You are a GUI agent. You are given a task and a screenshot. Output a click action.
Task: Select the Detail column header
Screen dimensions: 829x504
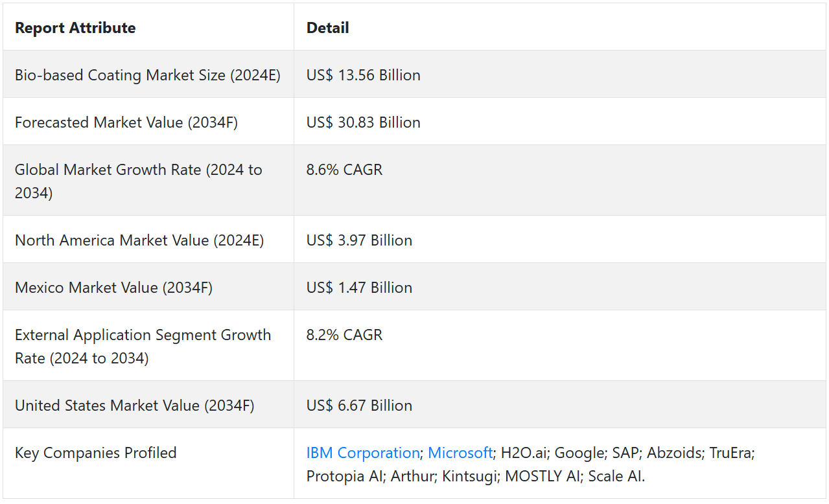[327, 28]
